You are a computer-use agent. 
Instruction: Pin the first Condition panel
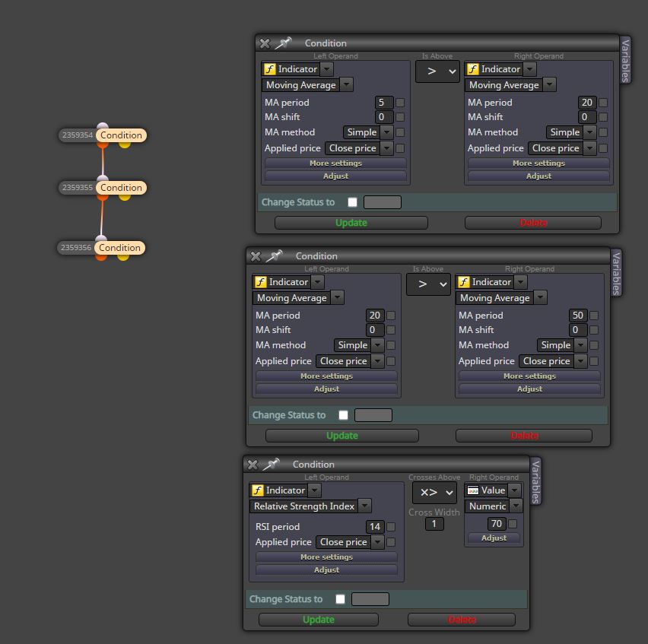[x=284, y=43]
